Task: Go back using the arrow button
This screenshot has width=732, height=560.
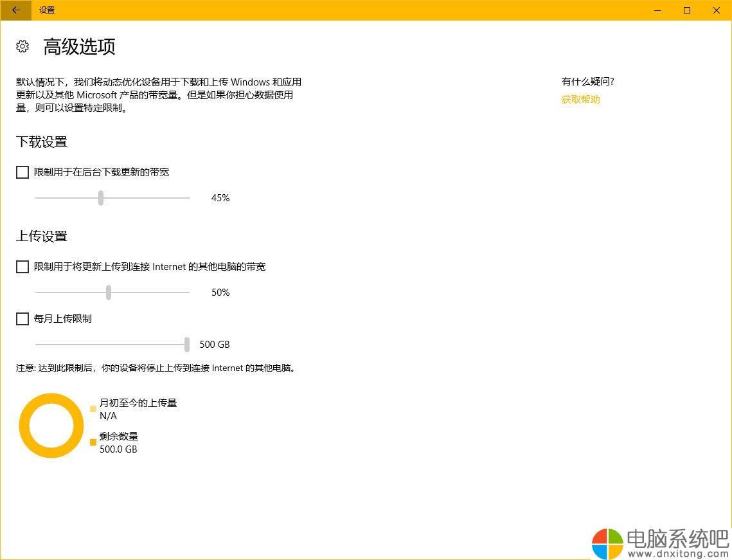Action: [16, 10]
